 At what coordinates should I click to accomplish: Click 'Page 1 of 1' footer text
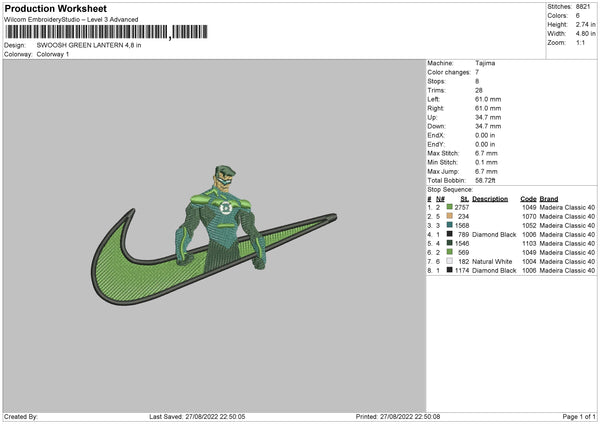[579, 416]
